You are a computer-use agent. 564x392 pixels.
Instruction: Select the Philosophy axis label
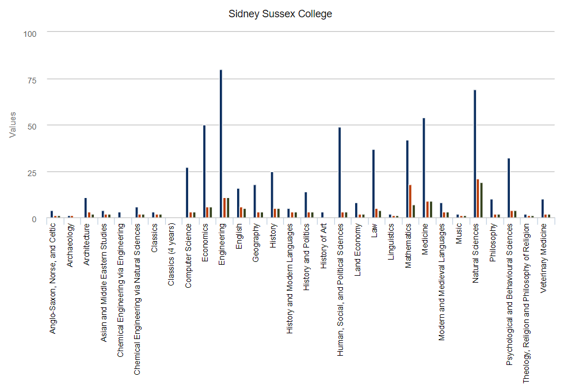point(493,242)
